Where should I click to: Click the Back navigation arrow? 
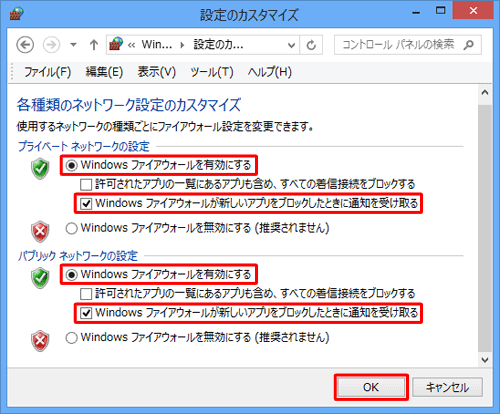pos(25,45)
